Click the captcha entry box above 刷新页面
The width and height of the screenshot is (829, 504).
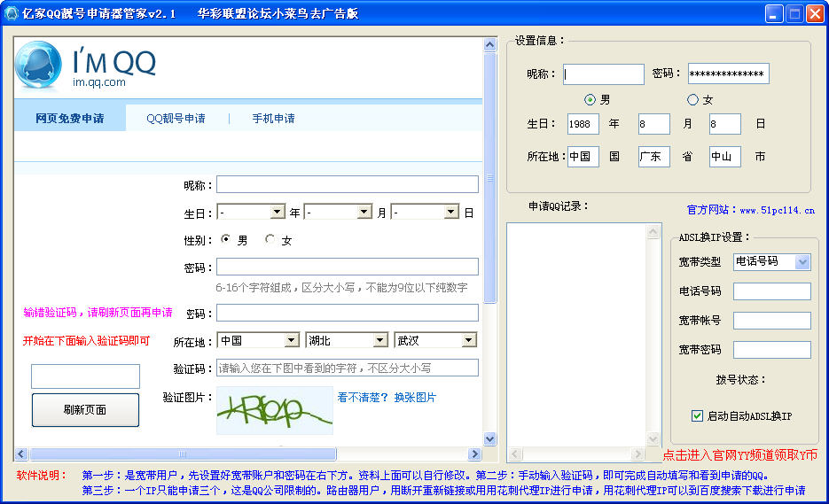tap(86, 376)
